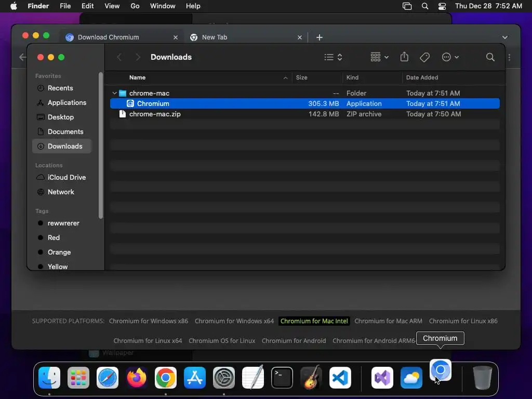Open the More actions ellipsis dropdown
Viewport: 532px width, 399px height.
click(450, 57)
